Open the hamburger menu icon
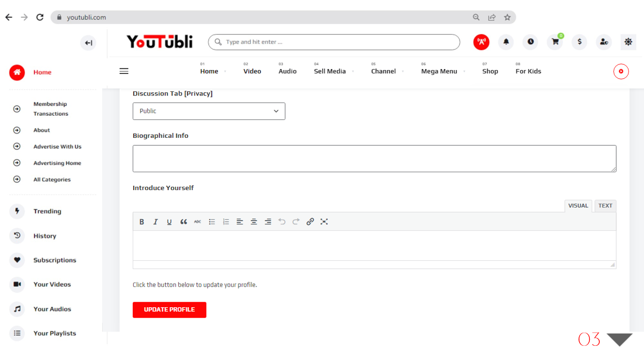Viewport: 644px width, 359px height. click(124, 71)
